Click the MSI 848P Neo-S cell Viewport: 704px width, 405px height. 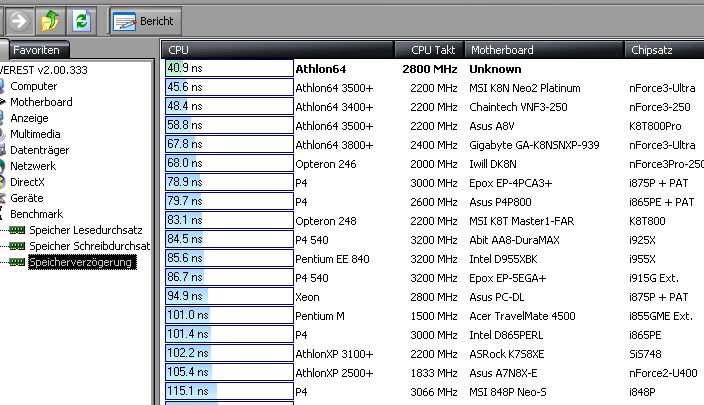coord(508,392)
